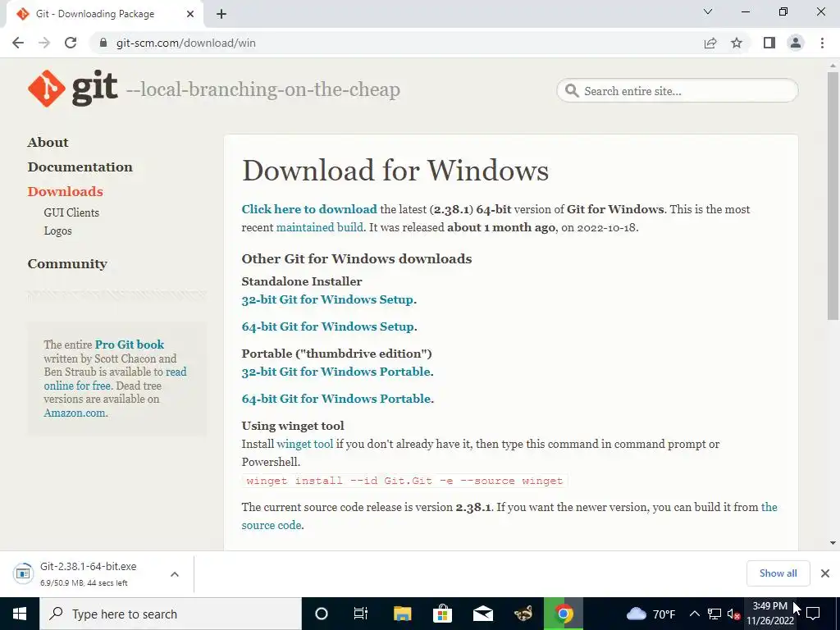The height and width of the screenshot is (630, 840).
Task: Open the notification center icon
Action: pos(813,614)
